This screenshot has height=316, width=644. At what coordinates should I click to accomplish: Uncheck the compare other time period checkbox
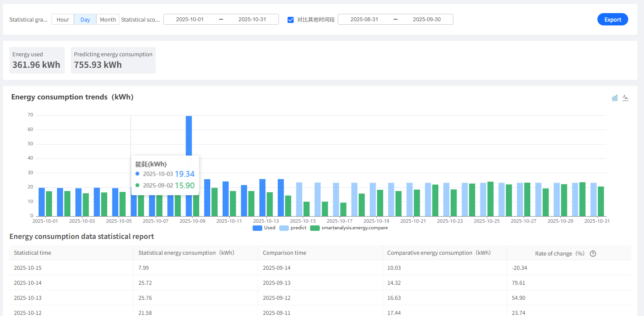pyautogui.click(x=290, y=20)
